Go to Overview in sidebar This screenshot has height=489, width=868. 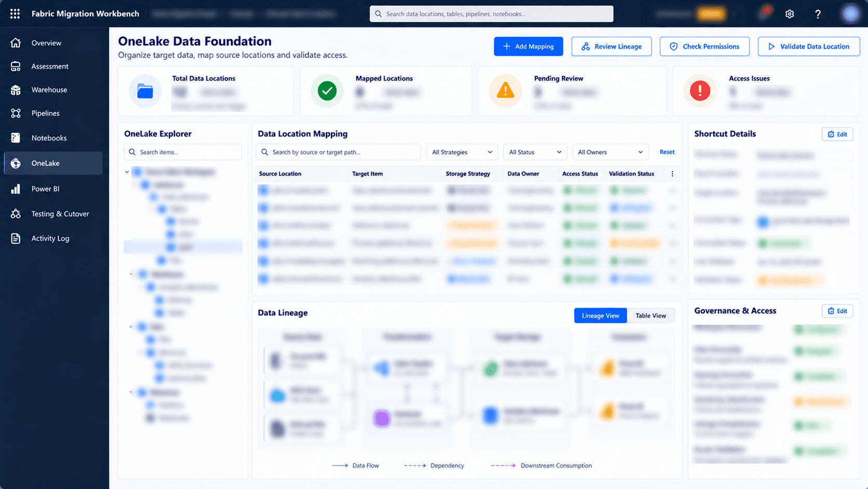point(53,43)
